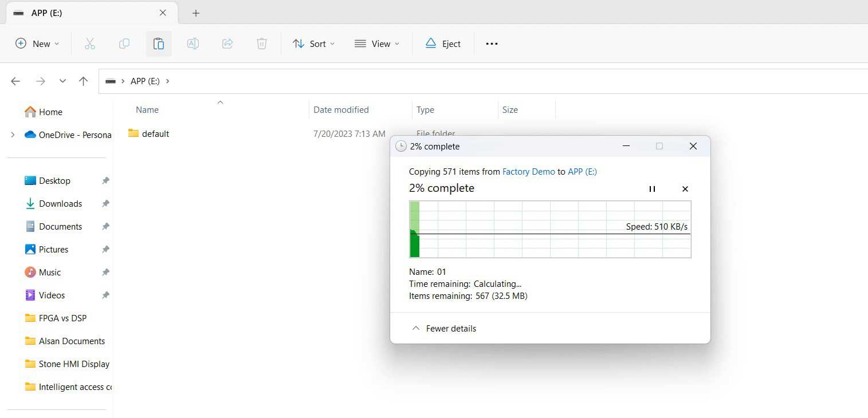The width and height of the screenshot is (868, 418).
Task: Collapse the dialog with Fewer details
Action: coord(444,329)
